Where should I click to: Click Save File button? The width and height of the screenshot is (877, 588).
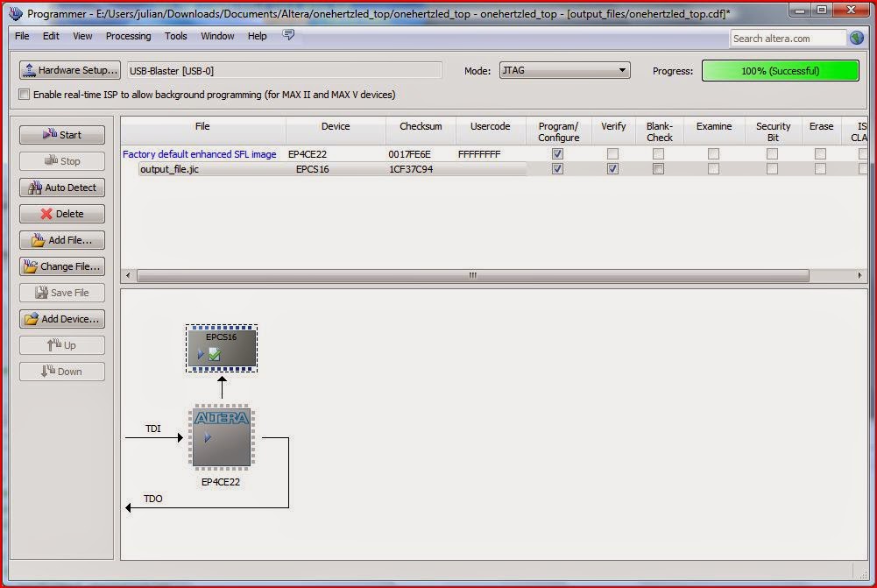pos(62,293)
